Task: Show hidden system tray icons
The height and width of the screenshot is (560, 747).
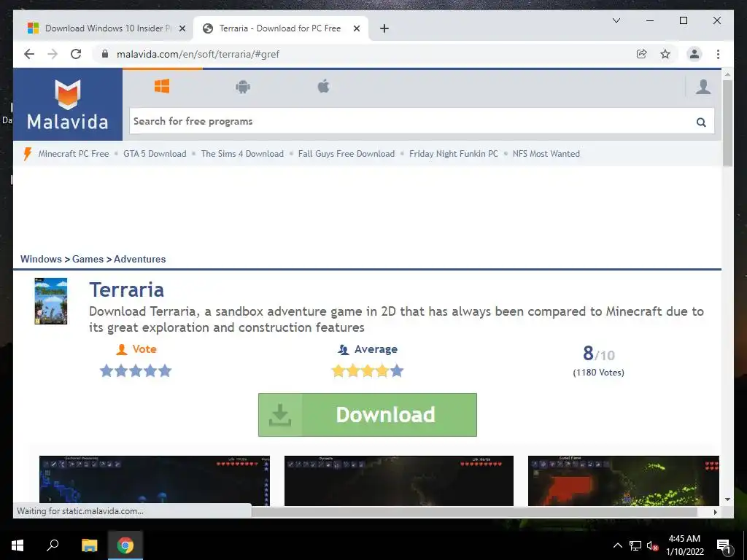Action: (x=617, y=545)
